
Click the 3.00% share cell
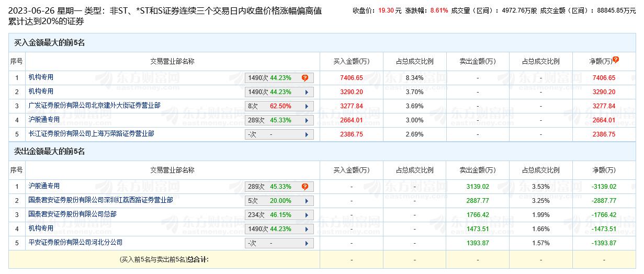point(414,120)
